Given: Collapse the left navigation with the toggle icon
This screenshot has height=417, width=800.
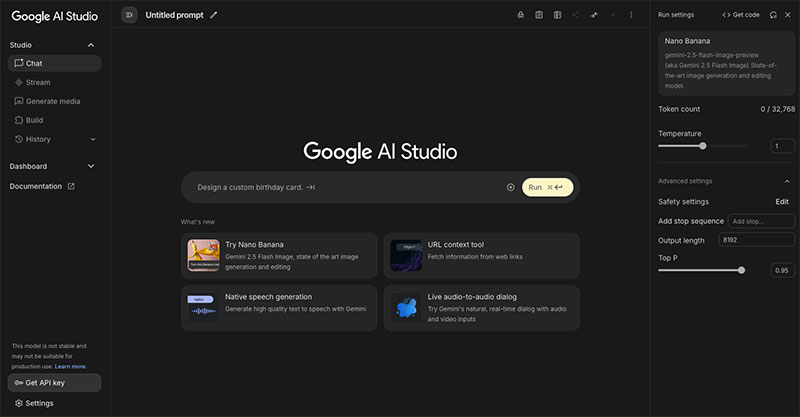Looking at the screenshot, I should coord(129,15).
